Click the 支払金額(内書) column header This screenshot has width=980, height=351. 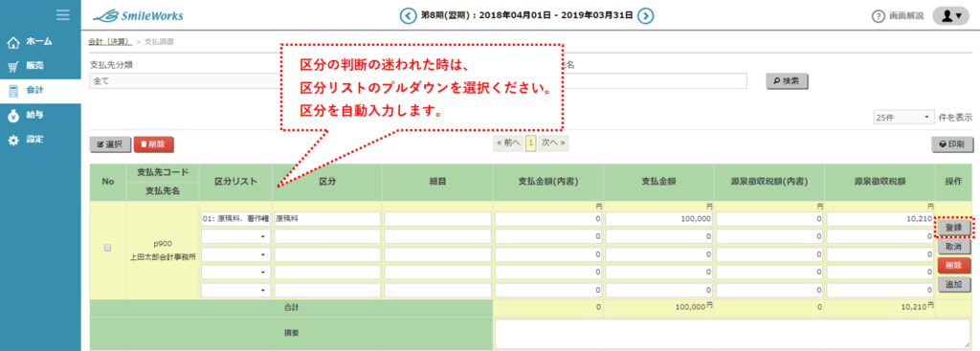coord(547,182)
